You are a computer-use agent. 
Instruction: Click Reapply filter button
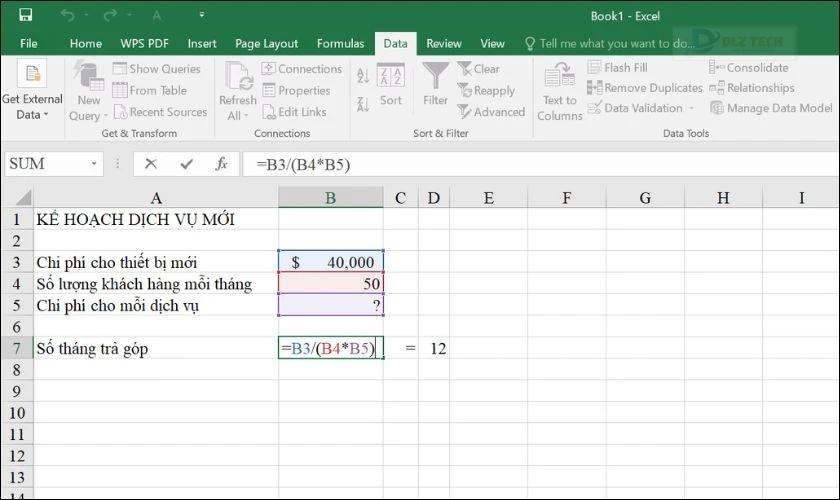point(486,90)
